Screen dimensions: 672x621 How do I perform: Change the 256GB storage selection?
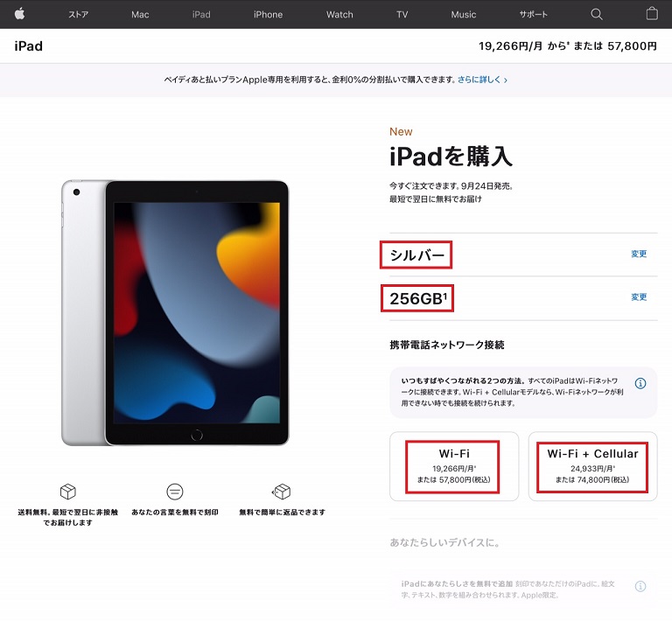pyautogui.click(x=639, y=297)
